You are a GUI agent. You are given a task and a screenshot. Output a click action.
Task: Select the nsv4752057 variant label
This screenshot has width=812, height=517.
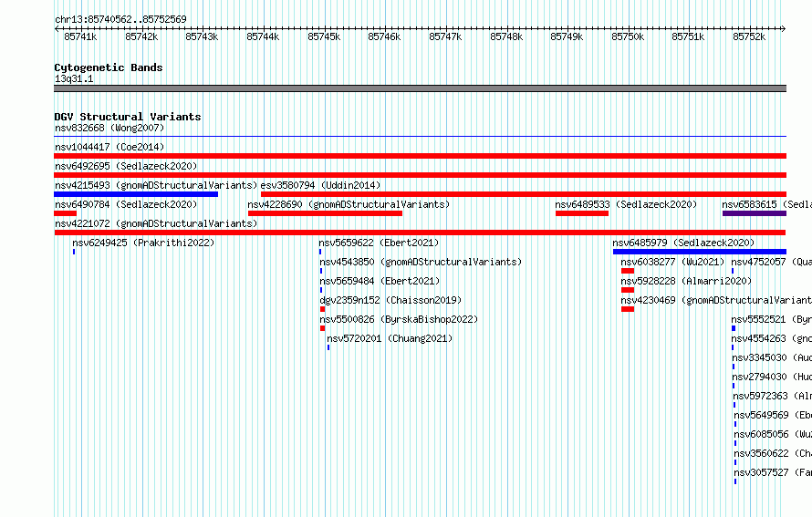tap(771, 262)
